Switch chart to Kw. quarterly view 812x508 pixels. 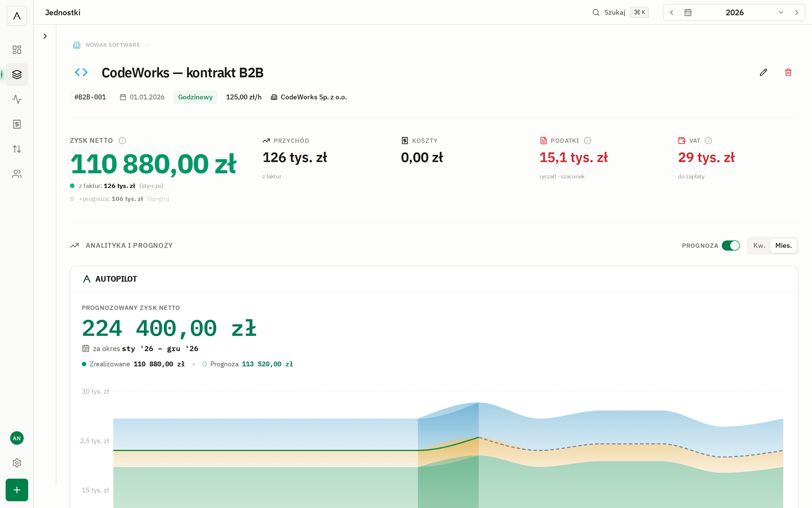759,246
